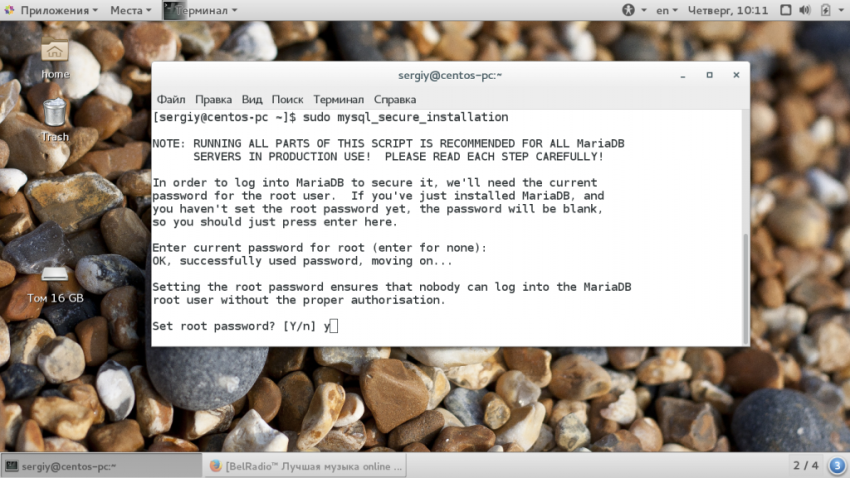Open the Правка menu in terminal
Screen dimensions: 850x478
[x=213, y=100]
